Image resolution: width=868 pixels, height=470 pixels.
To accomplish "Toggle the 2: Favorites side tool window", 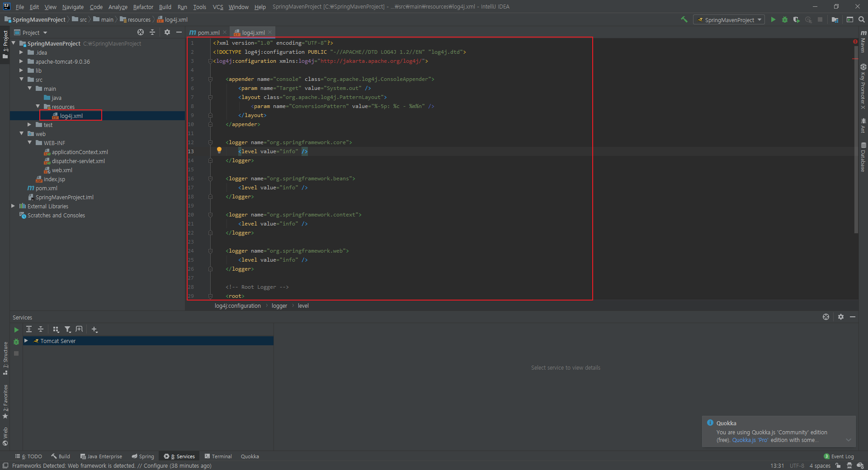I will click(5, 402).
